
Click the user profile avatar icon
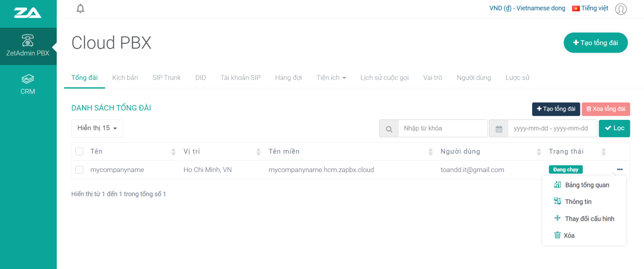(x=621, y=9)
